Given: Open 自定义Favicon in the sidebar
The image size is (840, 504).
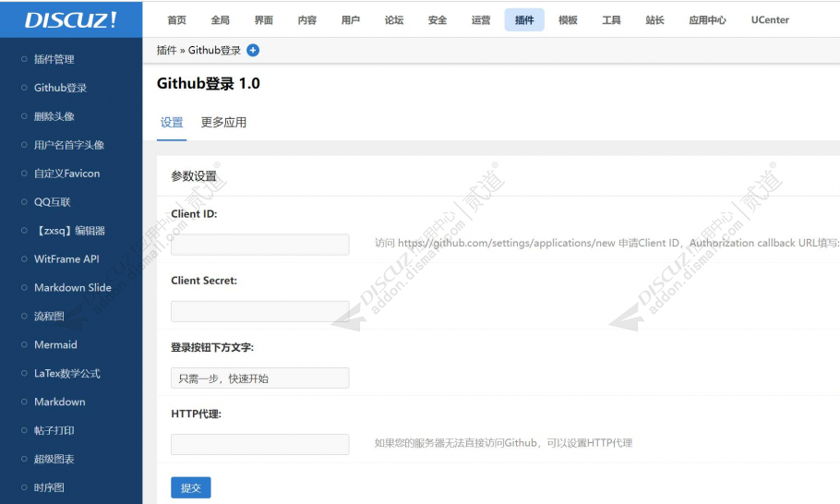Looking at the screenshot, I should coord(67,174).
